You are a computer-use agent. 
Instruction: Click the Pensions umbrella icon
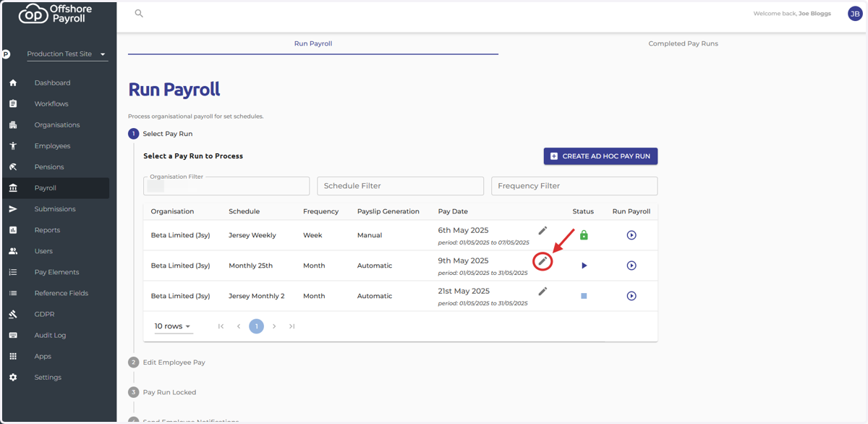click(x=13, y=166)
